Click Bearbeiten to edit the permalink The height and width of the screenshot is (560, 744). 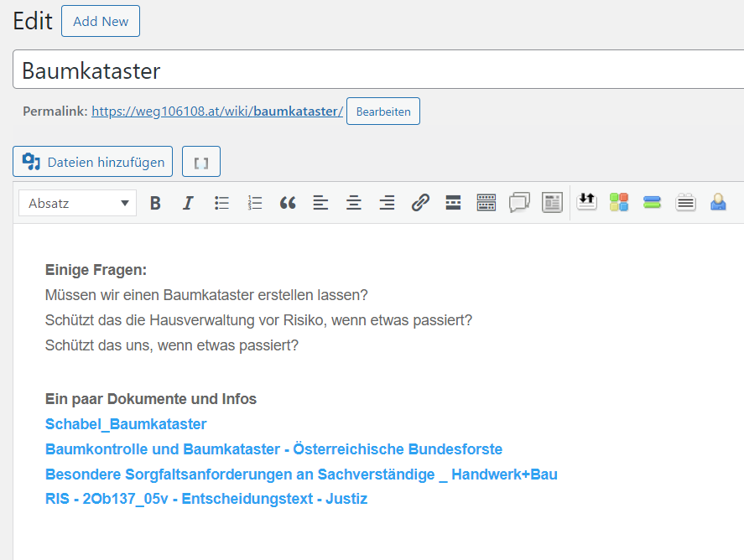[x=383, y=111]
